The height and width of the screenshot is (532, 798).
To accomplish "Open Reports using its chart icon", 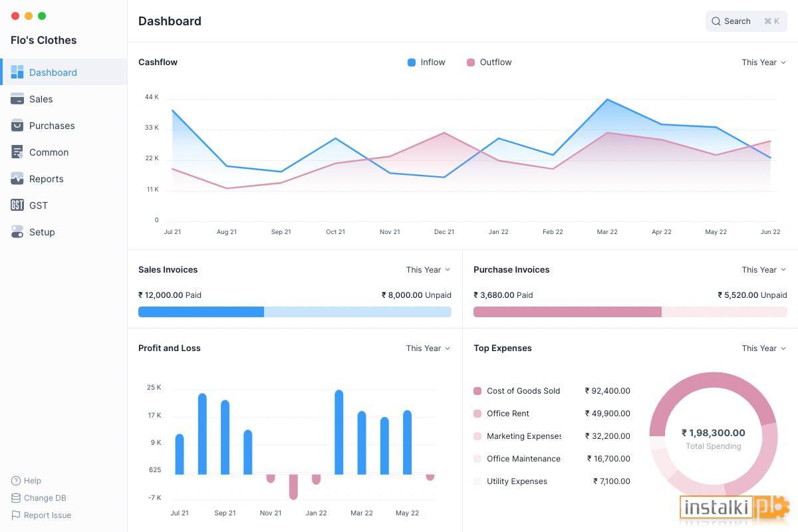I will pyautogui.click(x=17, y=178).
